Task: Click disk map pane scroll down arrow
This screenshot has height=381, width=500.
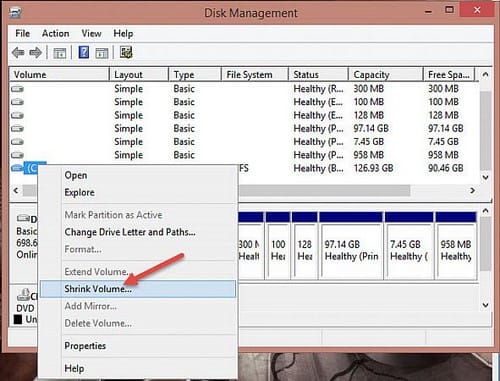Action: click(x=486, y=305)
